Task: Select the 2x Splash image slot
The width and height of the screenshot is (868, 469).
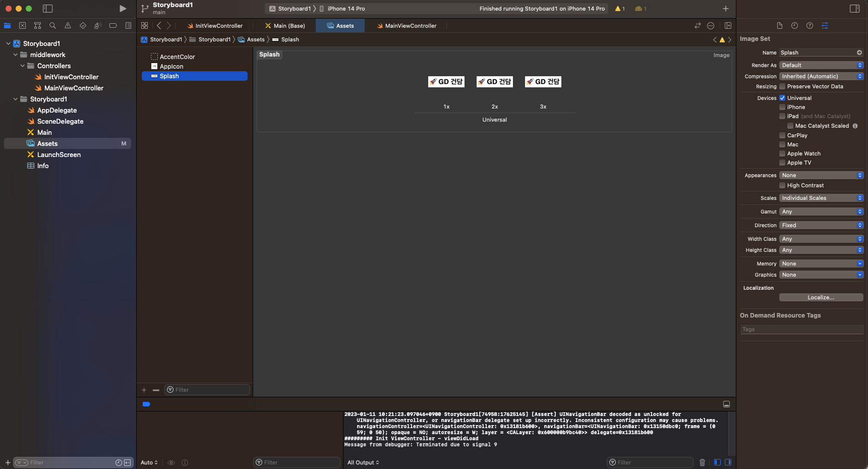Action: pos(495,82)
